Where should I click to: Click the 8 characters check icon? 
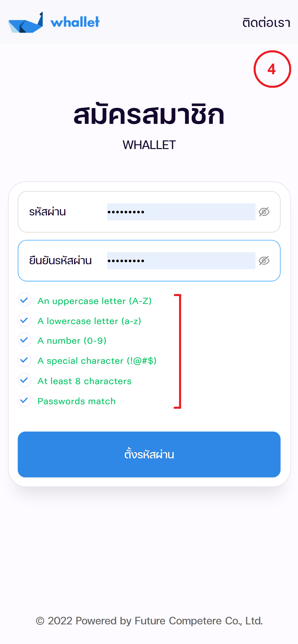pos(24,380)
